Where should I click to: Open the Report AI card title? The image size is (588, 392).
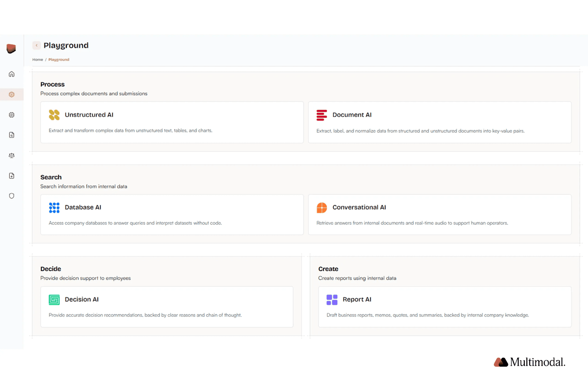(x=357, y=299)
